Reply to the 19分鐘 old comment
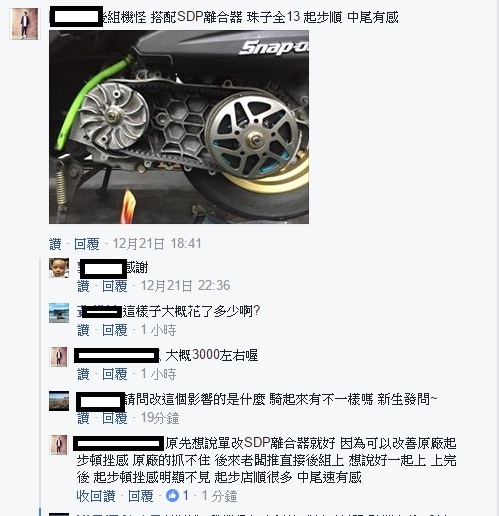Image resolution: width=499 pixels, height=516 pixels. 115,418
